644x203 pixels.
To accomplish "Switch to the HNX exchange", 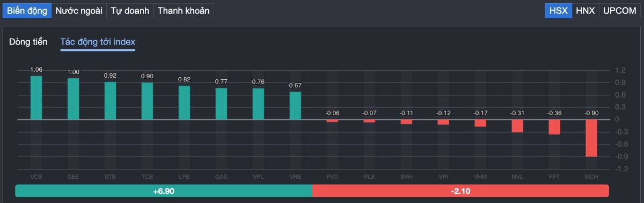I will 586,11.
